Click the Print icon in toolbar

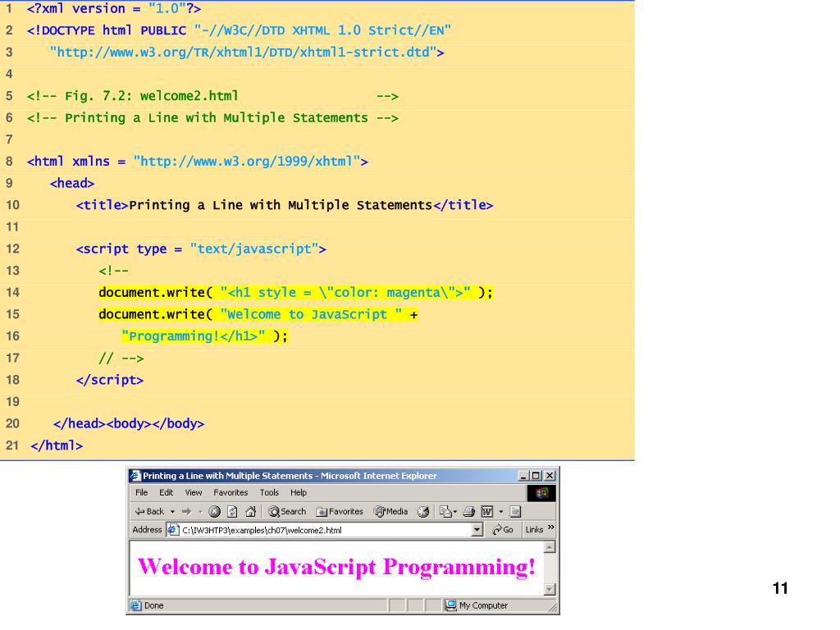coord(469,512)
